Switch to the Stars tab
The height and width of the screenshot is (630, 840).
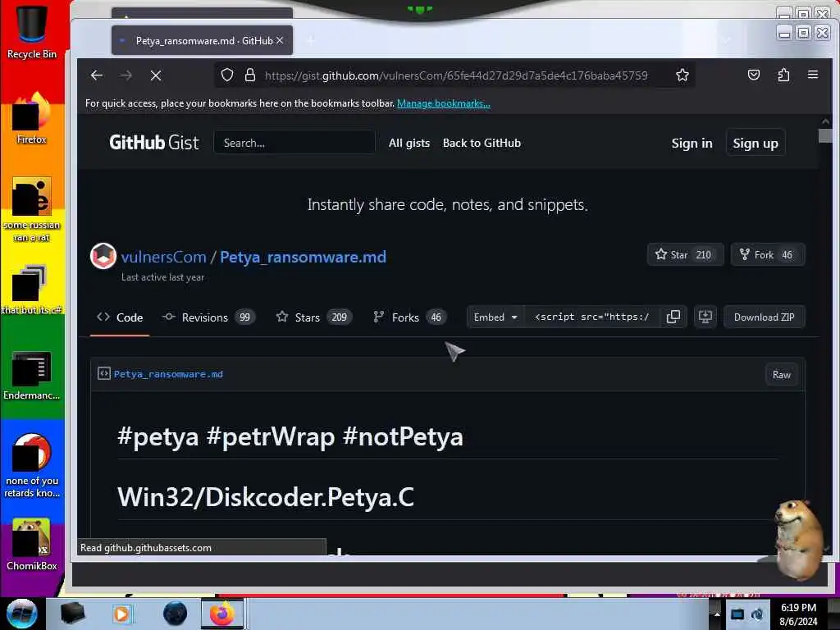pyautogui.click(x=314, y=317)
